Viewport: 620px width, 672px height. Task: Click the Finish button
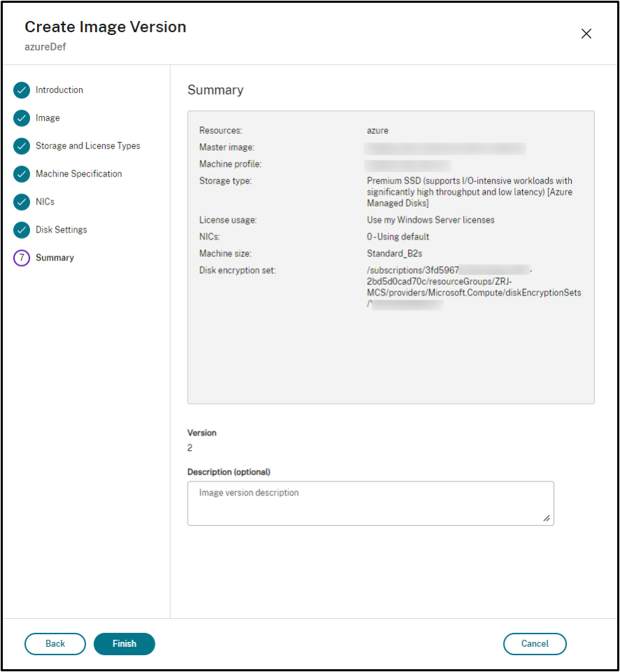coord(125,644)
